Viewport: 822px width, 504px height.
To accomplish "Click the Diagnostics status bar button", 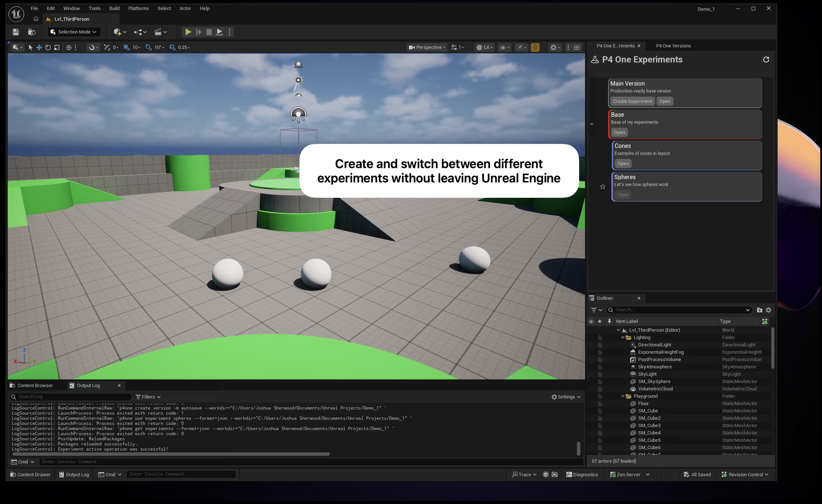I will click(582, 474).
